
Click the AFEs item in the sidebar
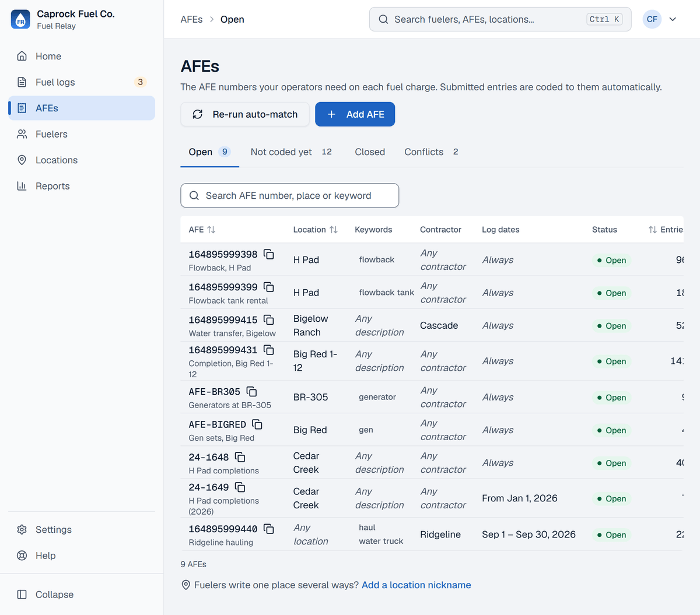(x=82, y=108)
